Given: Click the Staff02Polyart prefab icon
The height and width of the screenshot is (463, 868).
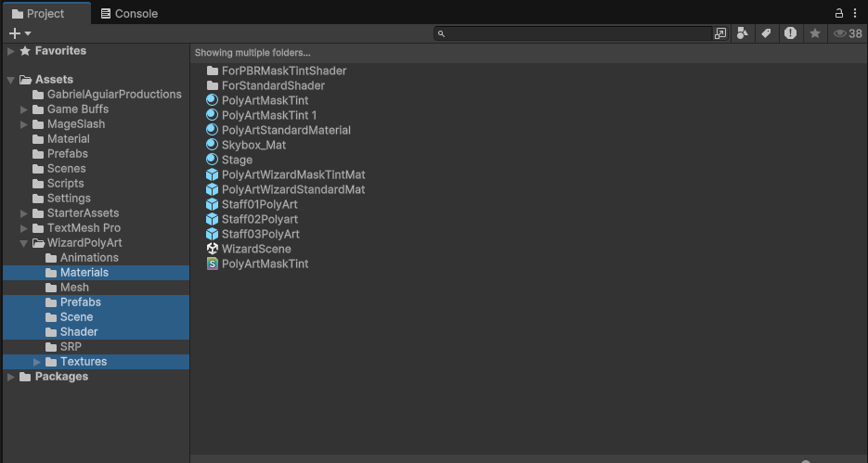Looking at the screenshot, I should (x=212, y=219).
